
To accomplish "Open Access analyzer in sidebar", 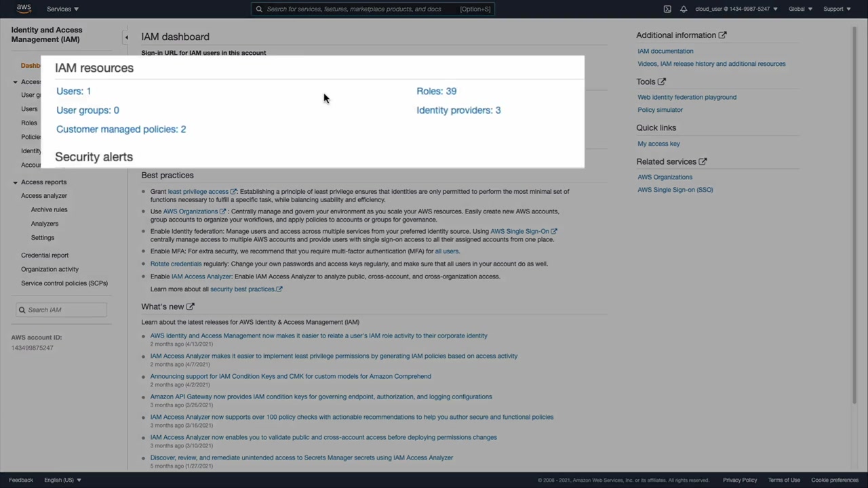I will pos(44,196).
